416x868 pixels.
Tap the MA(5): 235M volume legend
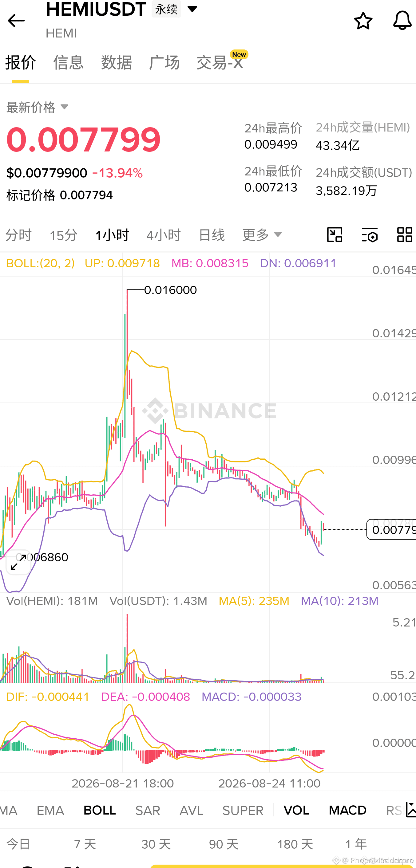tap(254, 601)
